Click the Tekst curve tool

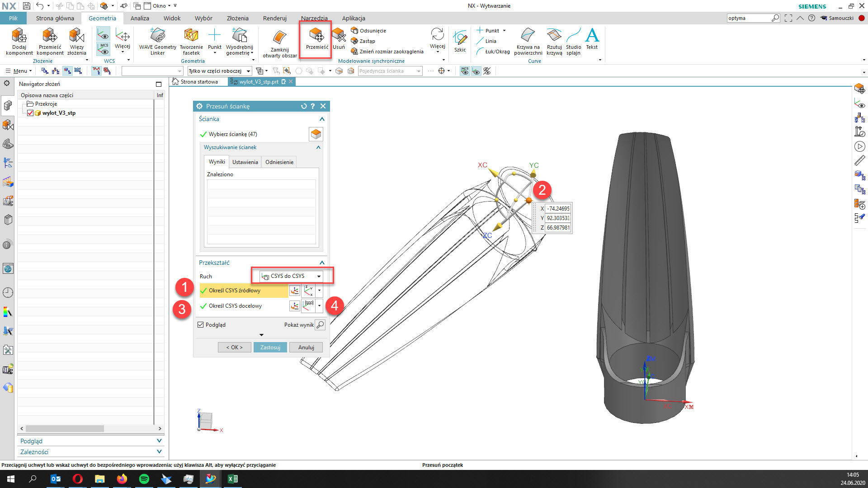[592, 36]
